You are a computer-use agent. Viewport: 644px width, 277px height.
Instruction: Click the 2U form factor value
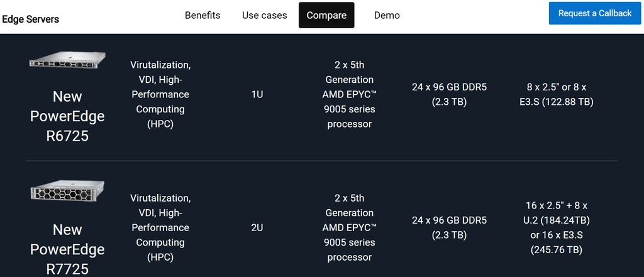point(257,227)
